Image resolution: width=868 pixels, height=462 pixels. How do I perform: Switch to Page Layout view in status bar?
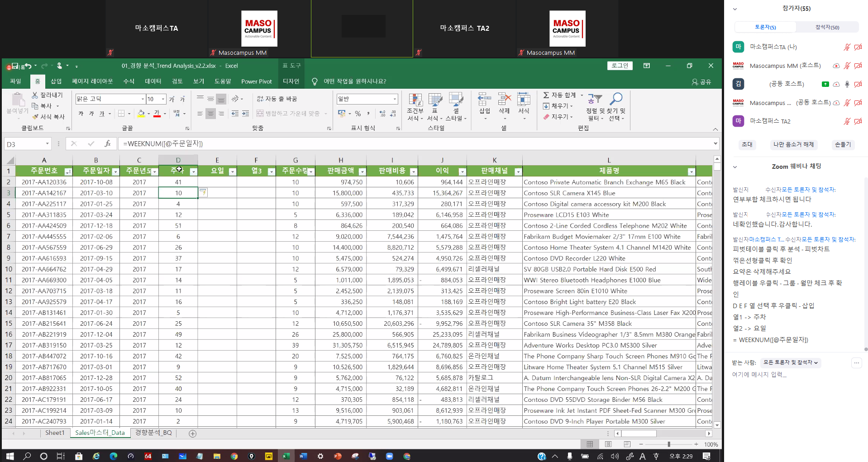(x=608, y=444)
